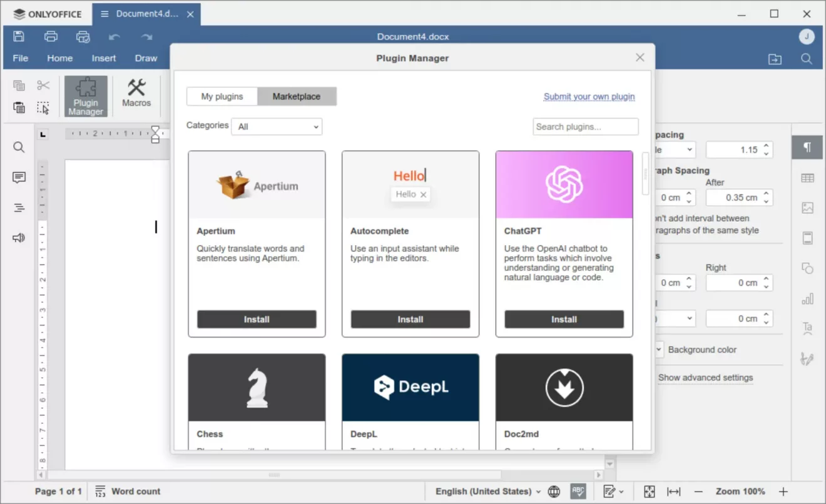
Task: Click the Submit your own plugin link
Action: pyautogui.click(x=589, y=96)
